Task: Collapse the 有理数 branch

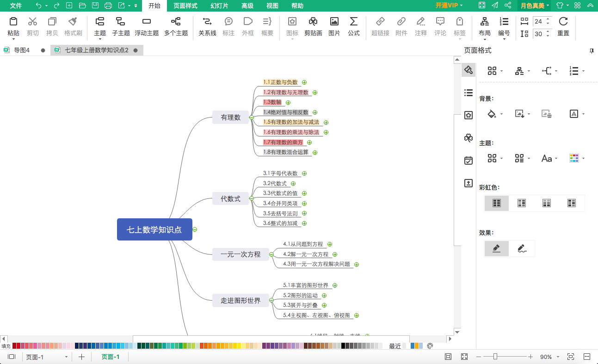Action: pos(252,117)
